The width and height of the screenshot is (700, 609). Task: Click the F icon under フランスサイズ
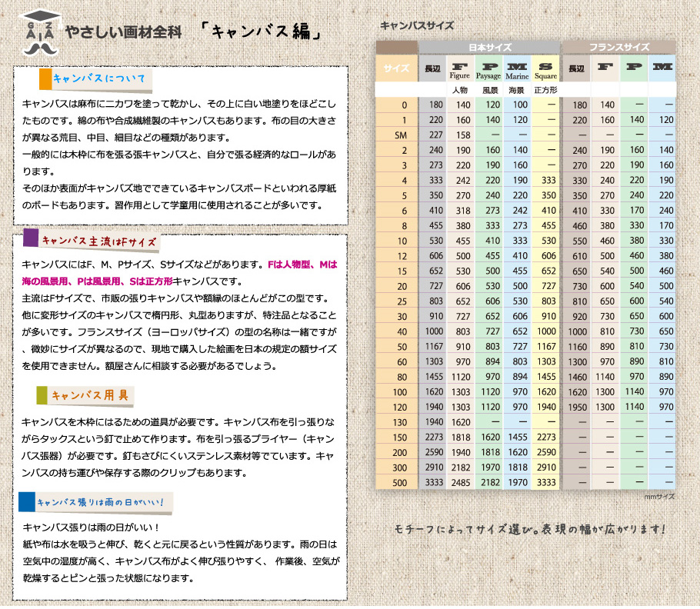(605, 66)
